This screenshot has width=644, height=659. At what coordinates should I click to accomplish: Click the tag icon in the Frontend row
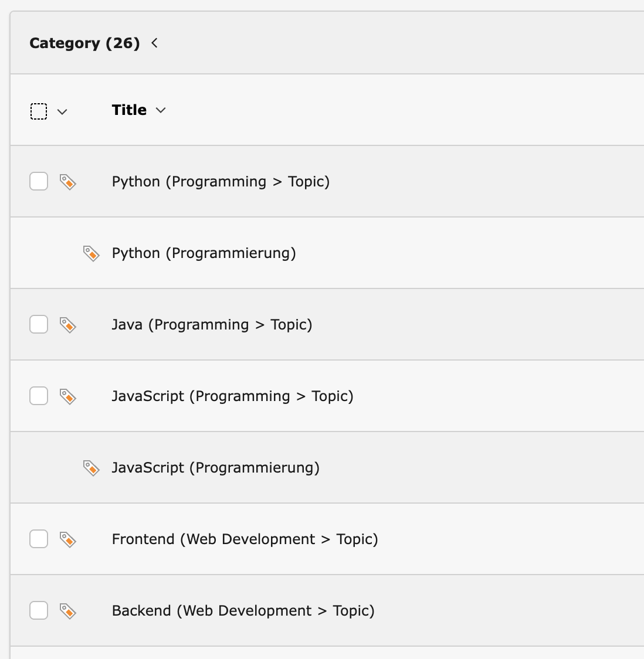coord(67,539)
